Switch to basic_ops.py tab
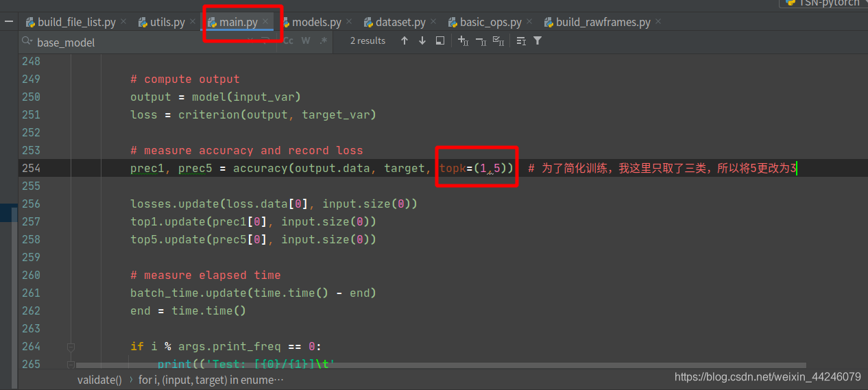The height and width of the screenshot is (390, 868). click(x=491, y=22)
